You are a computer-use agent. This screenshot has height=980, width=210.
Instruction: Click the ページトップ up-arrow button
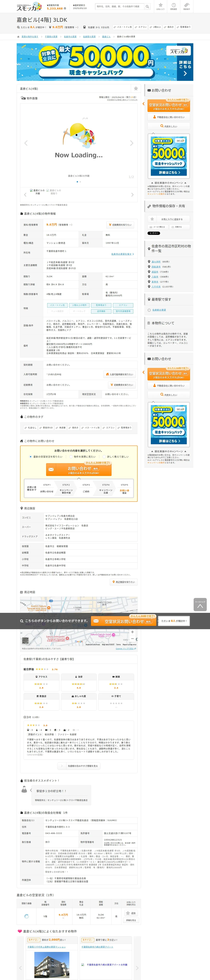coord(200,604)
